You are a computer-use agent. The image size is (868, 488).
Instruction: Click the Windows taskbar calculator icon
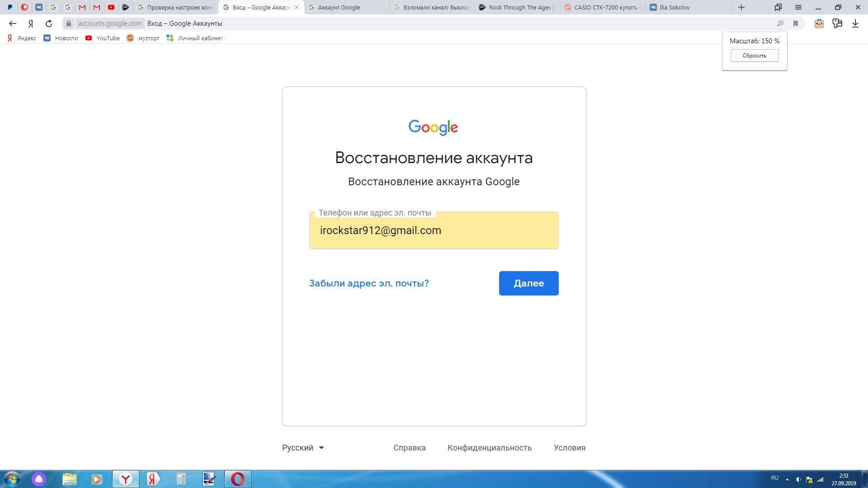(181, 479)
